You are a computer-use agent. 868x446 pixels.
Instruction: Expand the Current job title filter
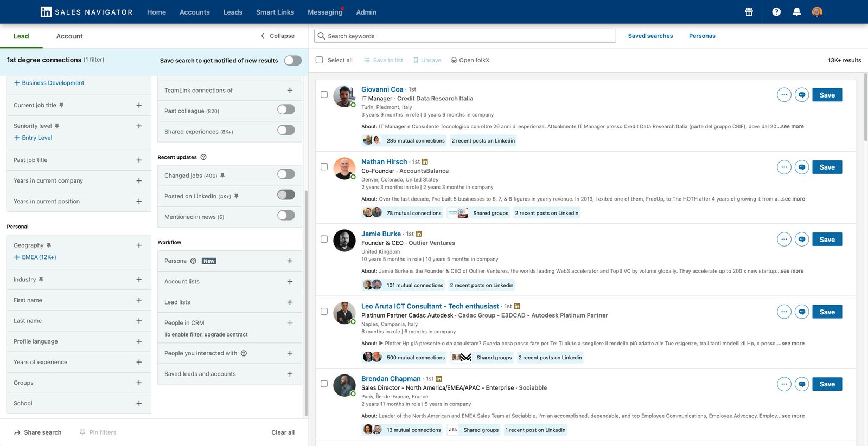[x=139, y=105]
